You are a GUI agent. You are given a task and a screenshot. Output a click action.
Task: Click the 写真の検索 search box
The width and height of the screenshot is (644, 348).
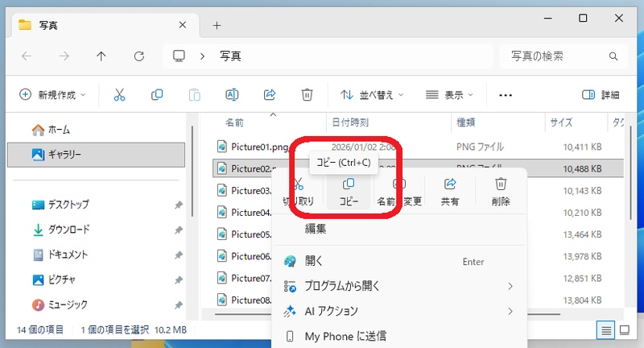(x=555, y=56)
